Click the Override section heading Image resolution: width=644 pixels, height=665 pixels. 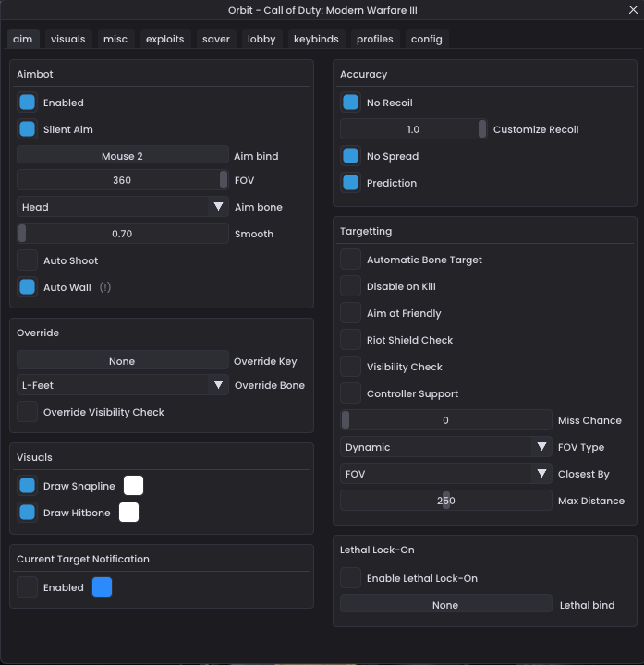coord(38,332)
